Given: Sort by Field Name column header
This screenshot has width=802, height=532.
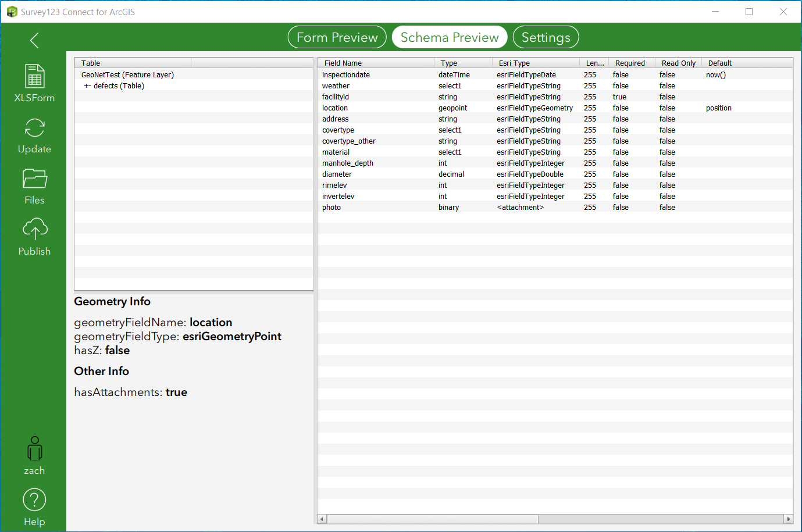Looking at the screenshot, I should click(x=376, y=63).
